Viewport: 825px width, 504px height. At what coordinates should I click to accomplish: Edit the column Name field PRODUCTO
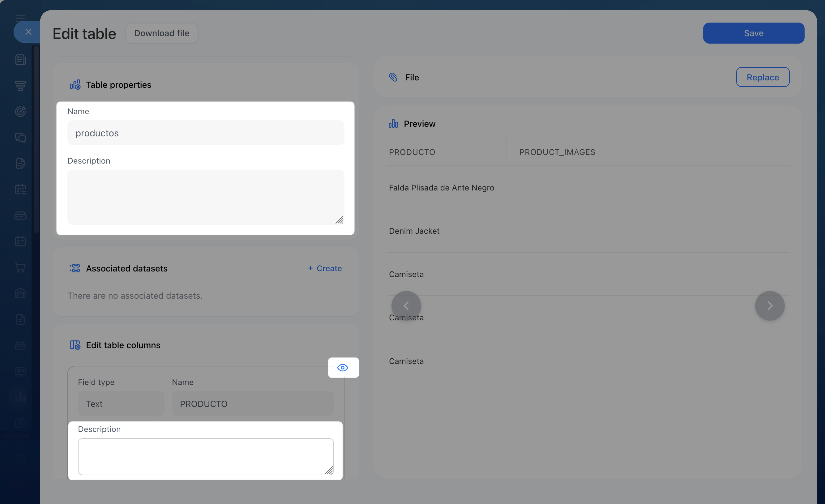[253, 404]
